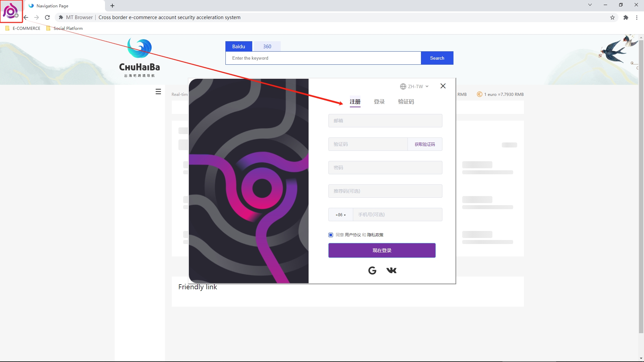This screenshot has width=644, height=362.
Task: Click the Friendly link heading
Action: click(198, 287)
